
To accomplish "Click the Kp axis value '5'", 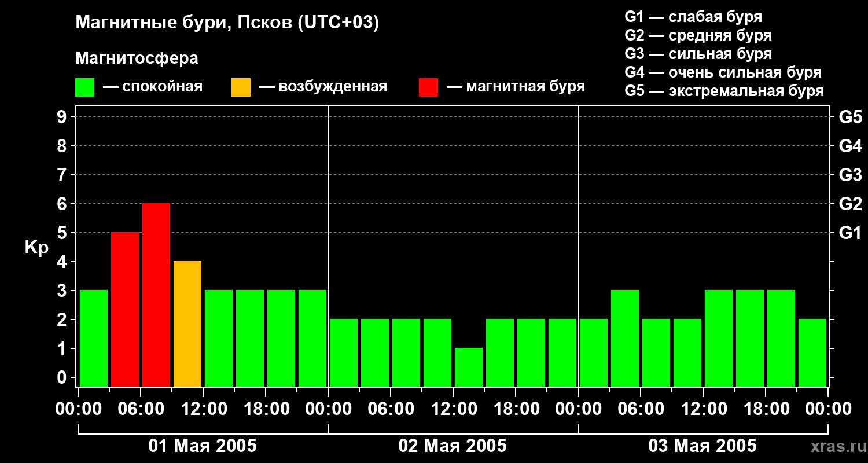I will click(x=63, y=233).
